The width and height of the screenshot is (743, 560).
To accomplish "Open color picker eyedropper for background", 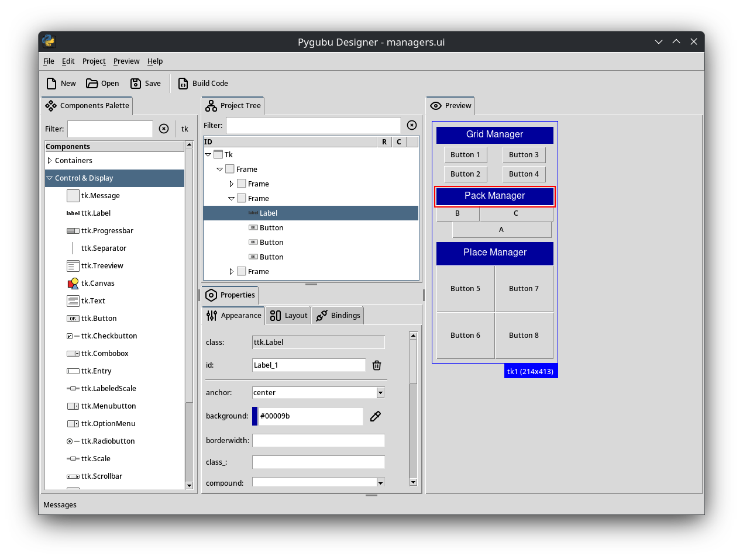I will 376,416.
